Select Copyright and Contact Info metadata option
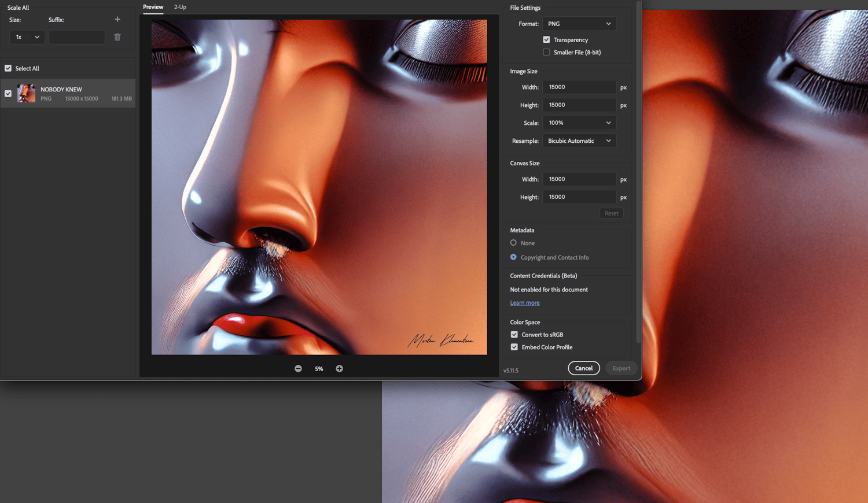Image resolution: width=868 pixels, height=503 pixels. click(513, 257)
